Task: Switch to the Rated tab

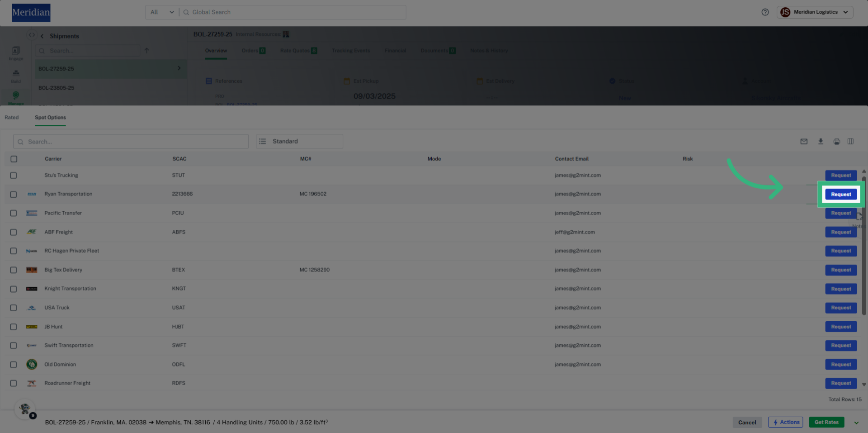Action: 12,118
